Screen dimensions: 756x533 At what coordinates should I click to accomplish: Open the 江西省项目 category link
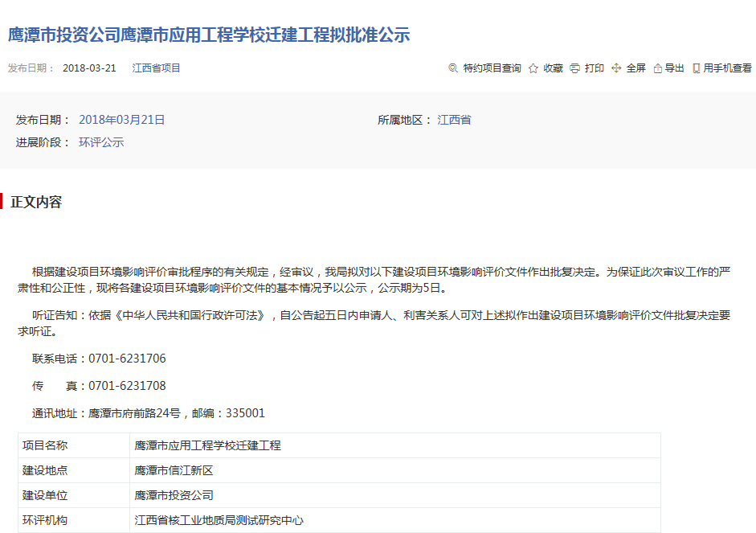(x=156, y=68)
